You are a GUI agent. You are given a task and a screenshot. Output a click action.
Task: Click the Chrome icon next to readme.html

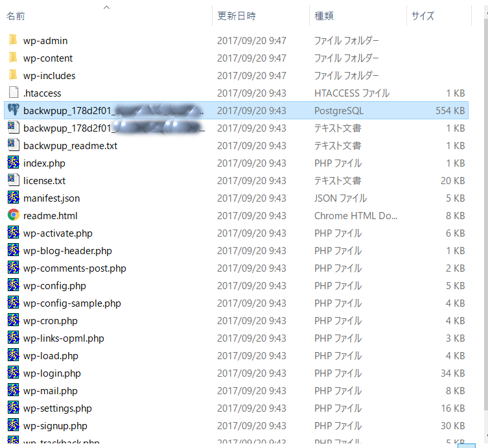[x=14, y=216]
